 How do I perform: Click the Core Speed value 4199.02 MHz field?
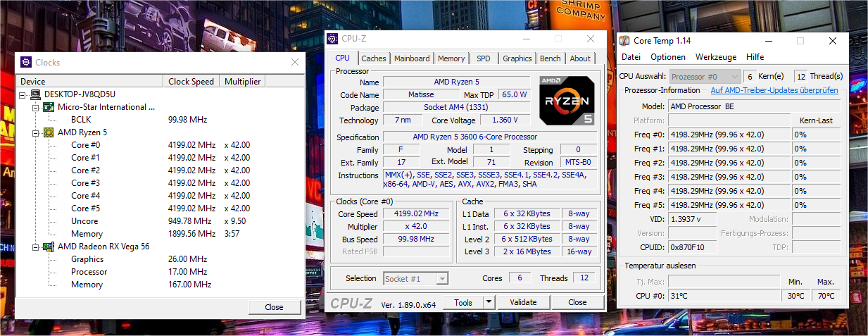click(x=416, y=213)
